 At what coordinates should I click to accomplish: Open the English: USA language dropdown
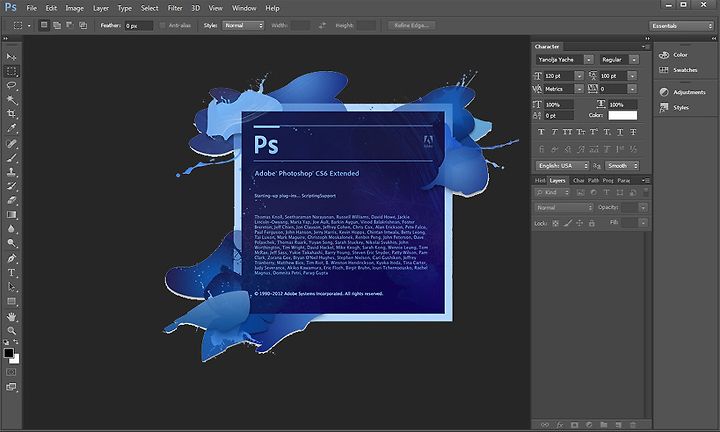[562, 166]
